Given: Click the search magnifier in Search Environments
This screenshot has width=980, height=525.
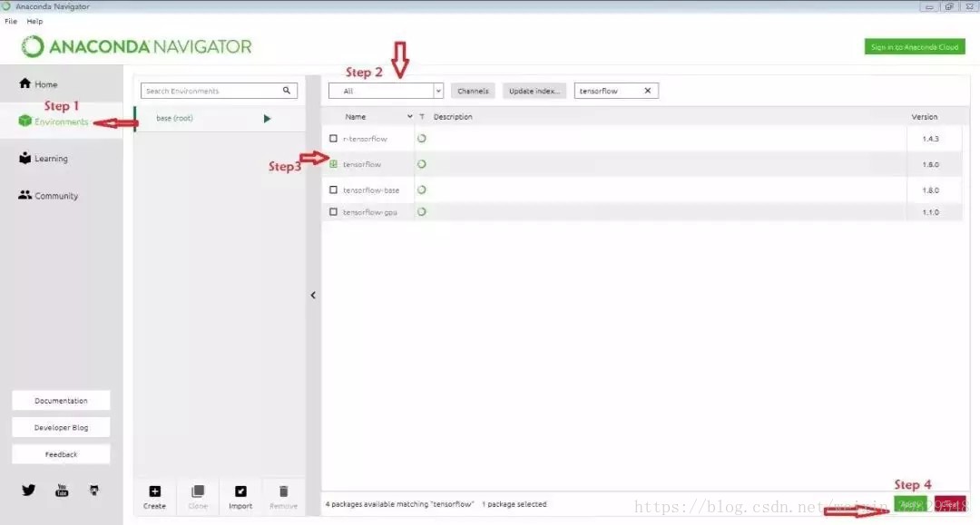Looking at the screenshot, I should 286,91.
